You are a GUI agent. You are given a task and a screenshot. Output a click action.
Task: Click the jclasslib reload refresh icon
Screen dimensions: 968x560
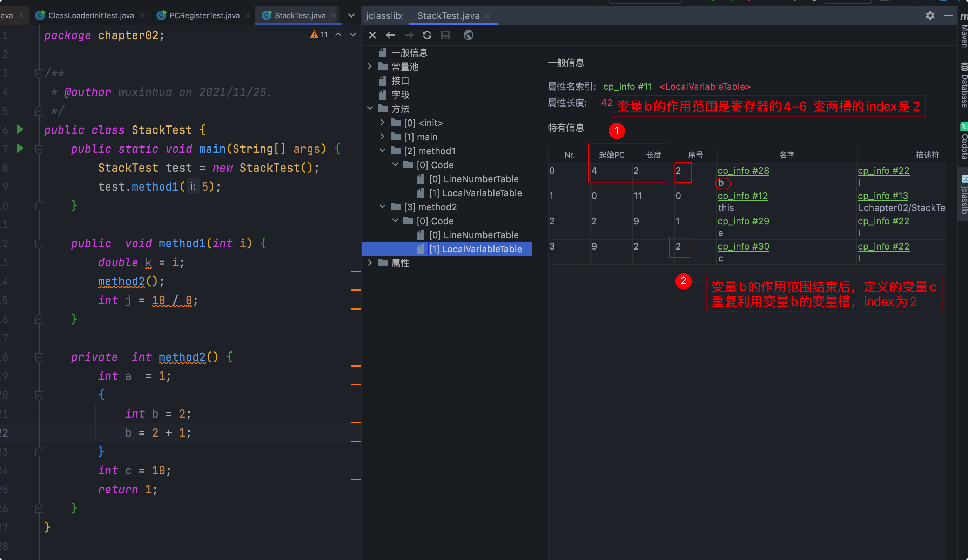(427, 35)
